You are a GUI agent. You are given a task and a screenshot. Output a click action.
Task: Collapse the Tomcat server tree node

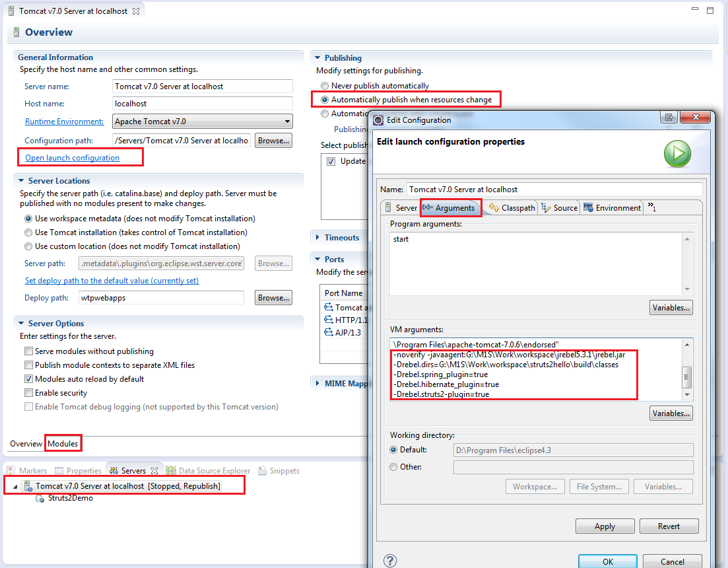pyautogui.click(x=15, y=487)
